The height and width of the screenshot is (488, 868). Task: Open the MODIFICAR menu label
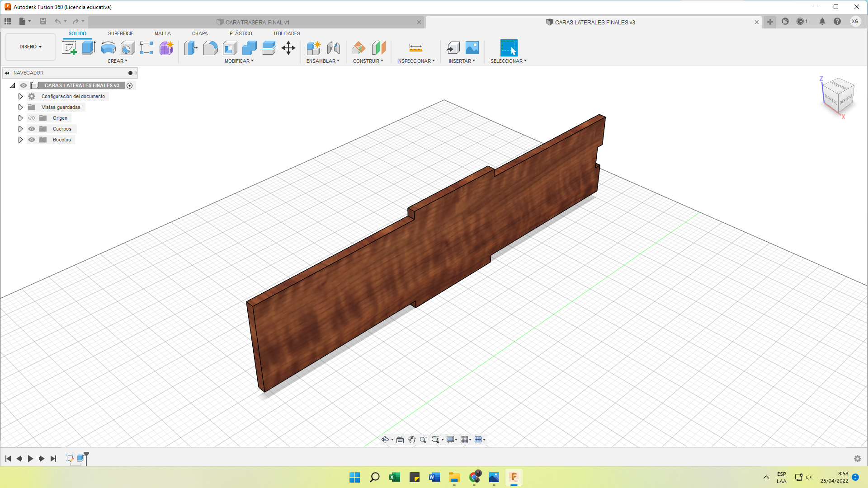point(239,61)
